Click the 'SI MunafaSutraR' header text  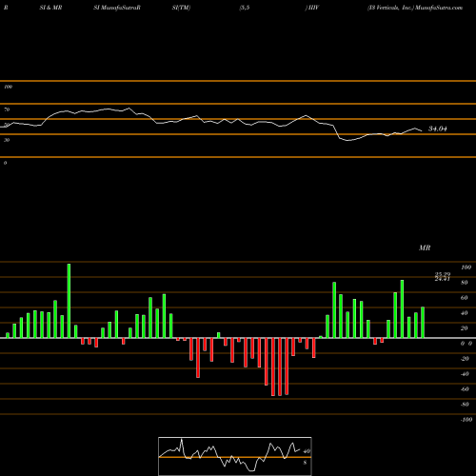(117, 8)
